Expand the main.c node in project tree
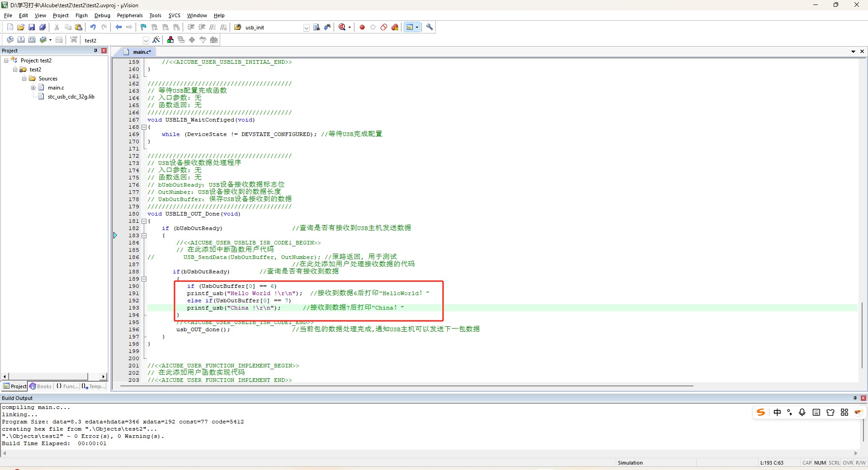 [x=33, y=88]
